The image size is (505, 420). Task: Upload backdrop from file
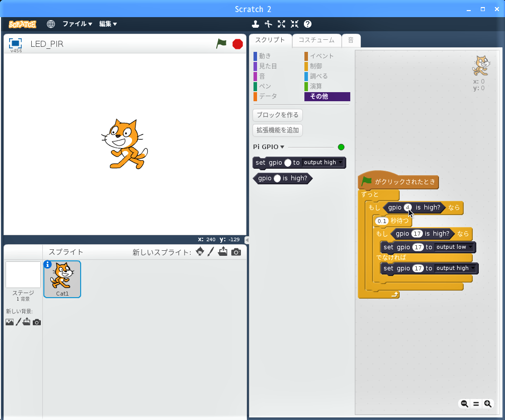coord(26,321)
